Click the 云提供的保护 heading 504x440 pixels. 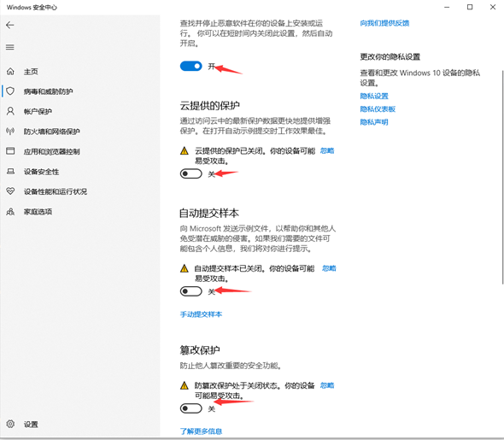tap(209, 105)
